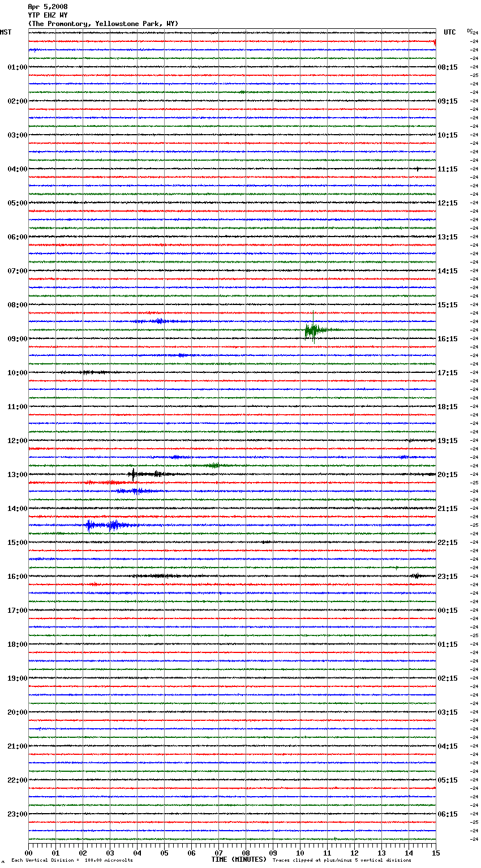Click the '11:00' MST time label

(x=18, y=407)
